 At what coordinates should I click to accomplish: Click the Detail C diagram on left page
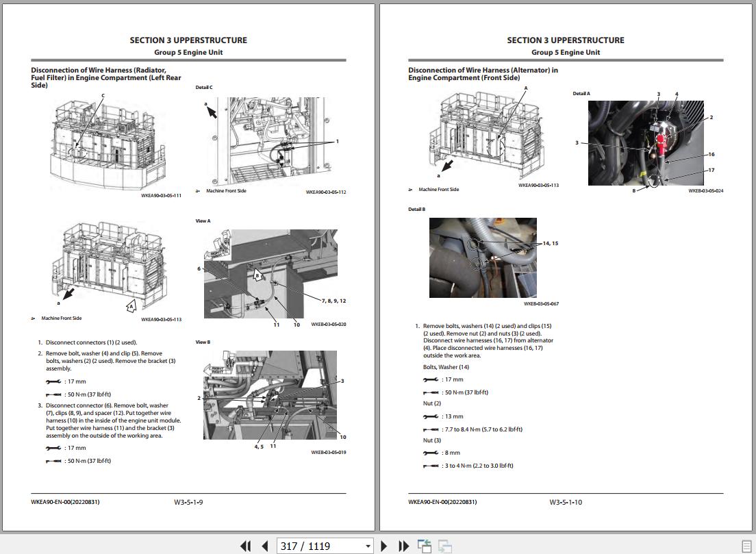pyautogui.click(x=273, y=140)
